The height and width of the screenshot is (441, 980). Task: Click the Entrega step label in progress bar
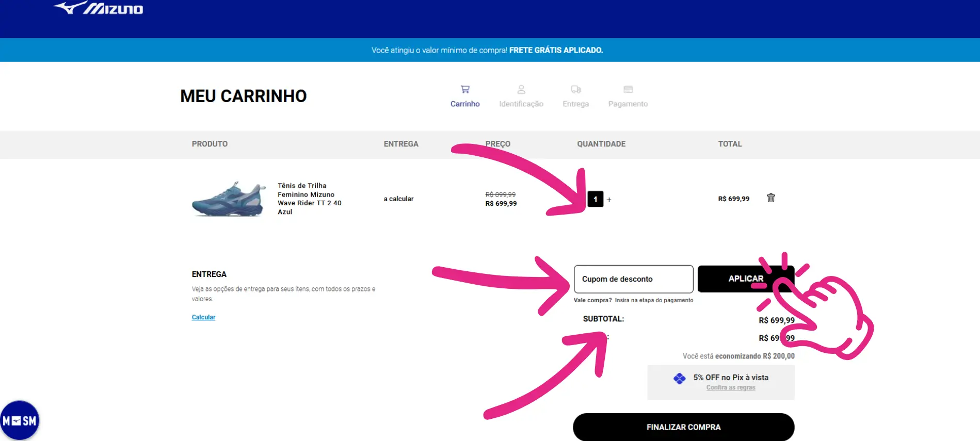pyautogui.click(x=576, y=104)
